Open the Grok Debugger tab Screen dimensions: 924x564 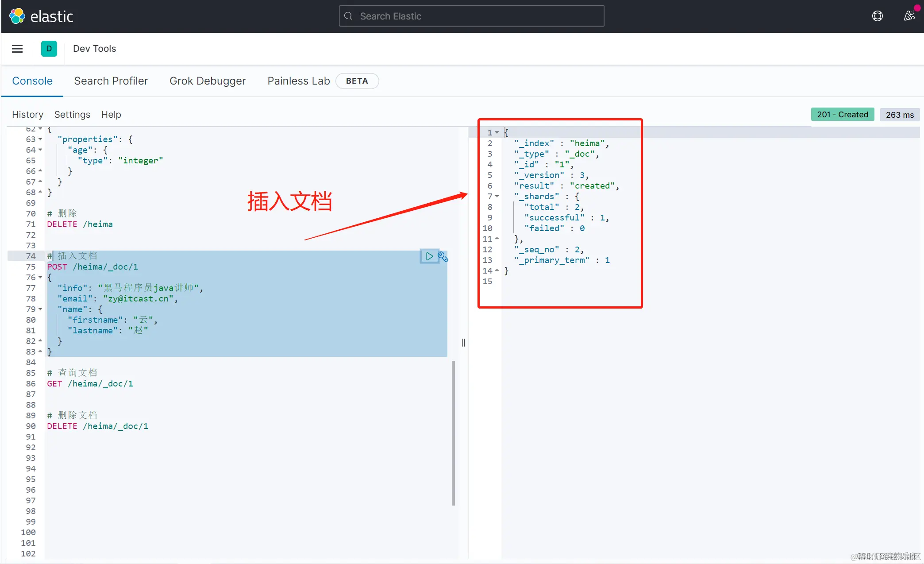(208, 81)
